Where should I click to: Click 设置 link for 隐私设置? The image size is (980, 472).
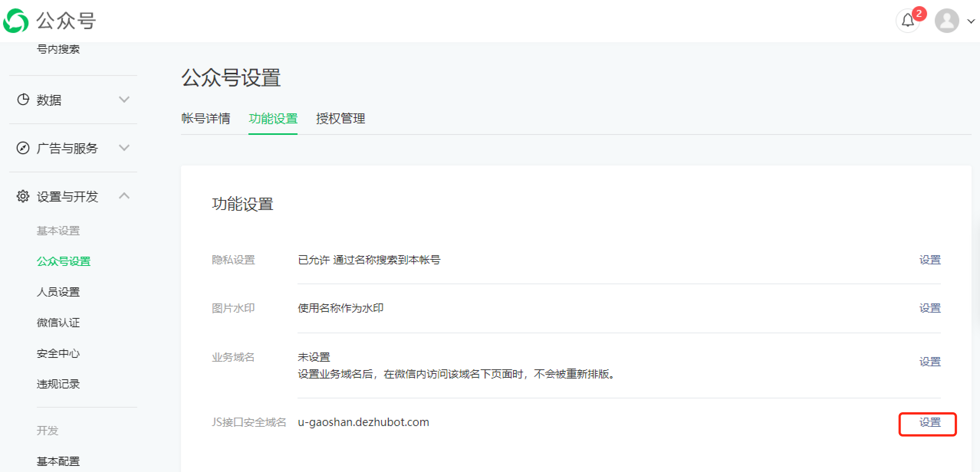pos(930,260)
